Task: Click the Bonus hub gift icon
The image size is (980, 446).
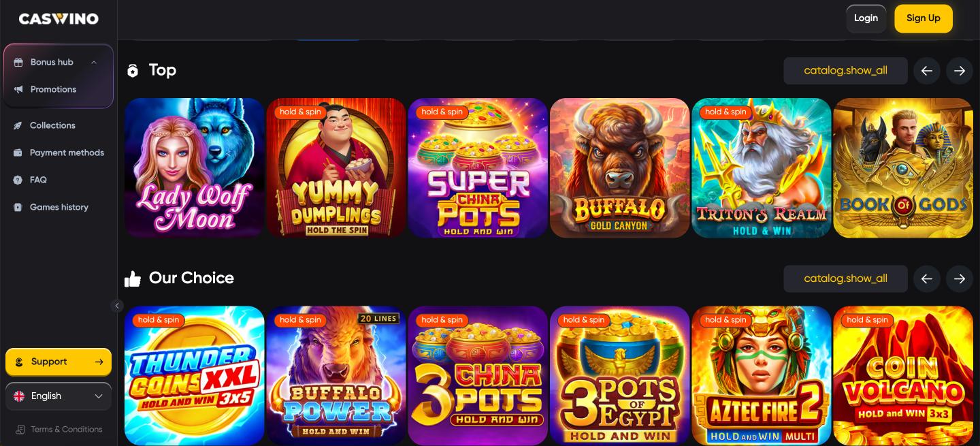Action: (18, 62)
